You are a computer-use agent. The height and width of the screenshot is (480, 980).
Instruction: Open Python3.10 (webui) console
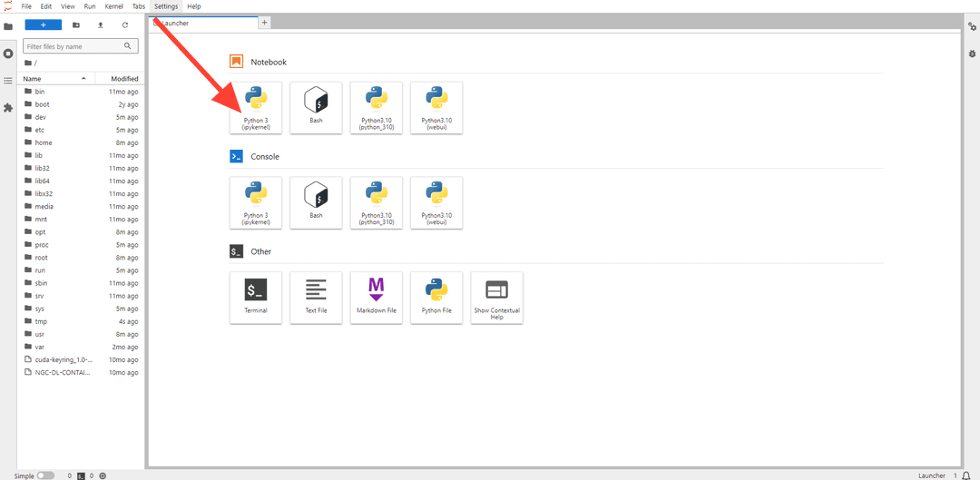tap(436, 201)
